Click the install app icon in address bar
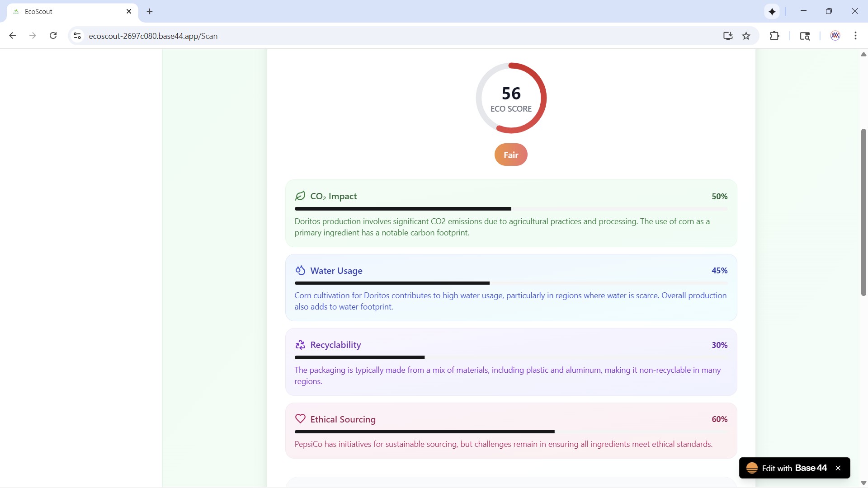Image resolution: width=868 pixels, height=488 pixels. tap(727, 36)
